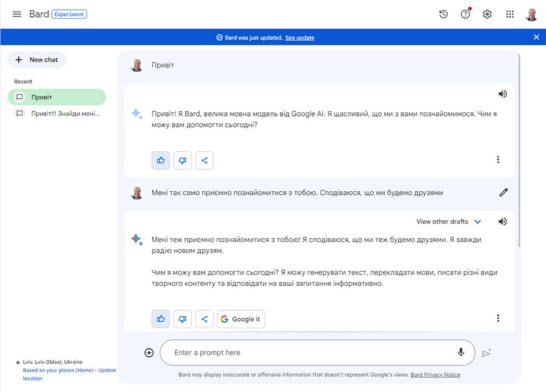Viewport: 546px width, 392px height.
Task: Dislike the first Bard response
Action: pos(183,160)
